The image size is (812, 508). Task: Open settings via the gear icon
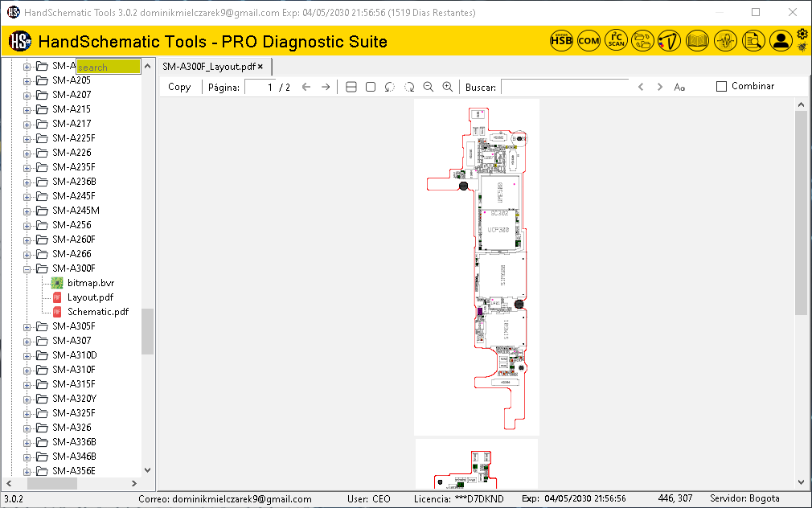click(x=802, y=35)
